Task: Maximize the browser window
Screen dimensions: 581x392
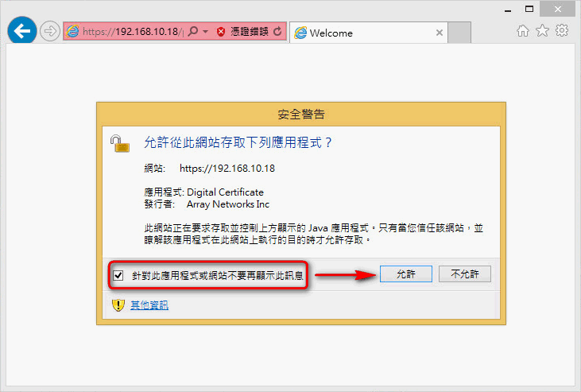Action: [529, 10]
